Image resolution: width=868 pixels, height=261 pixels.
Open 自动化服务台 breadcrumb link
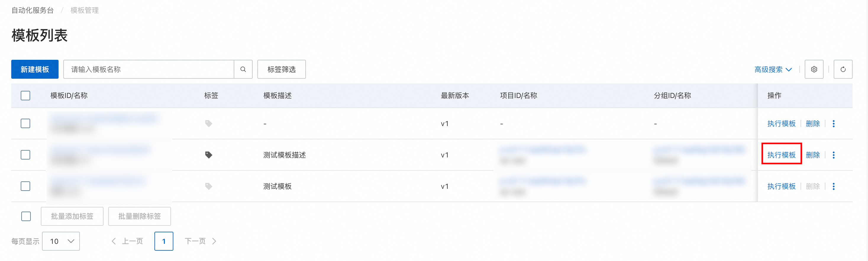[x=33, y=10]
